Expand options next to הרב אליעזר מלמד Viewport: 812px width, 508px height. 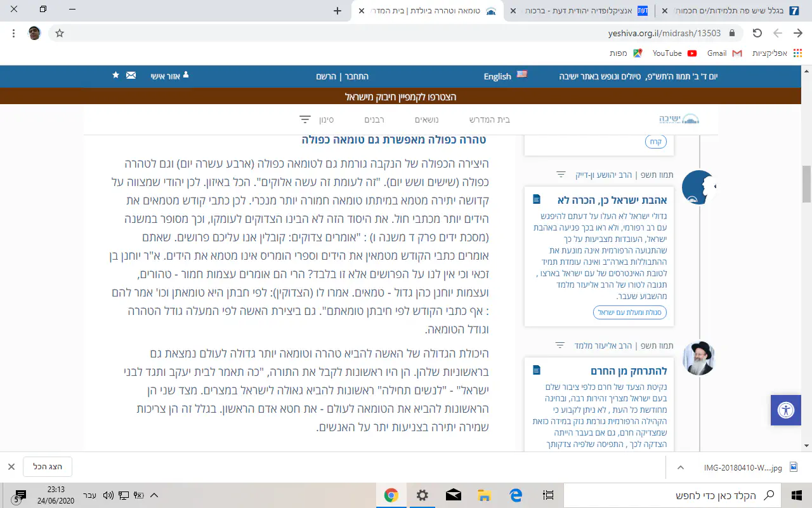560,345
